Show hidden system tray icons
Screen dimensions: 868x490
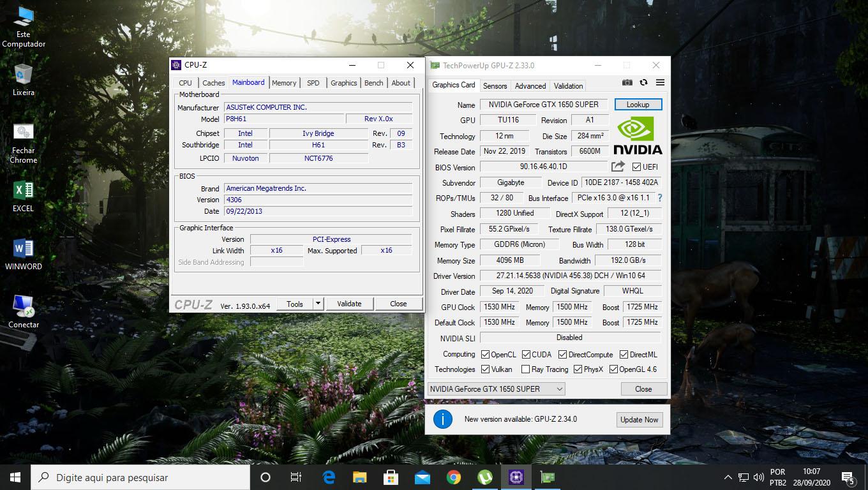(x=728, y=477)
